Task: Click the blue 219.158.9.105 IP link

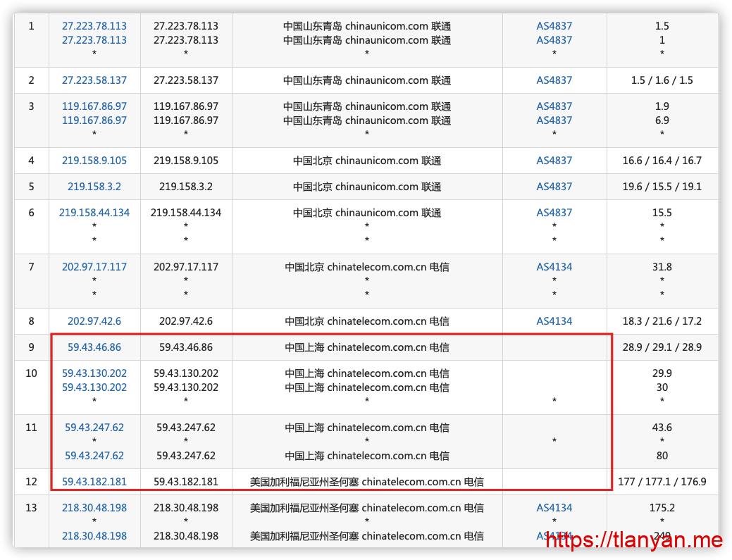Action: click(x=94, y=161)
